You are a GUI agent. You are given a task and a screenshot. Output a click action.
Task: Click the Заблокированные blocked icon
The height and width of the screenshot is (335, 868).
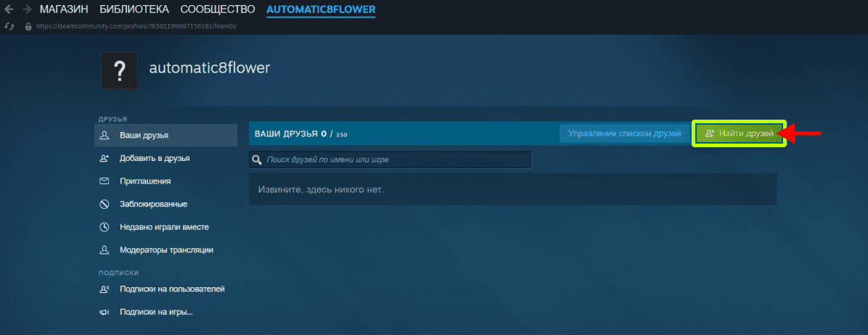(104, 204)
